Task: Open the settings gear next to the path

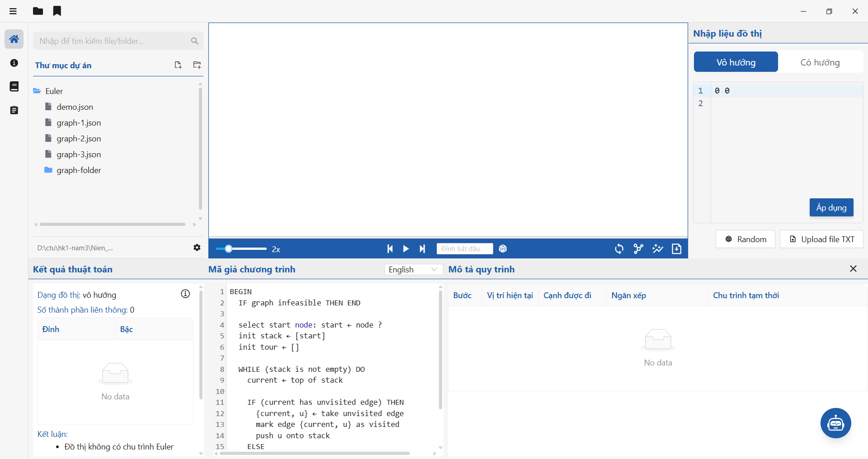Action: coord(197,248)
